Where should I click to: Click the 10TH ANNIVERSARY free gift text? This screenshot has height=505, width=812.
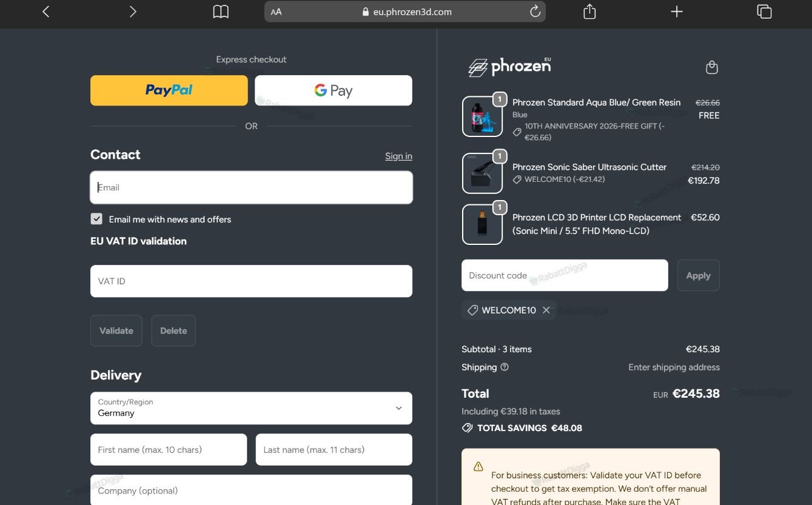pos(594,132)
